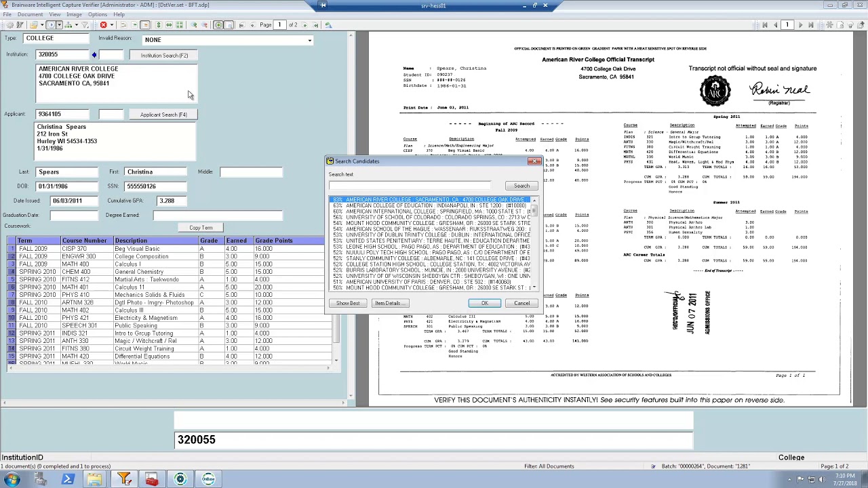Image resolution: width=868 pixels, height=488 pixels.
Task: Click Search button in Search Candidates dialog
Action: point(521,186)
